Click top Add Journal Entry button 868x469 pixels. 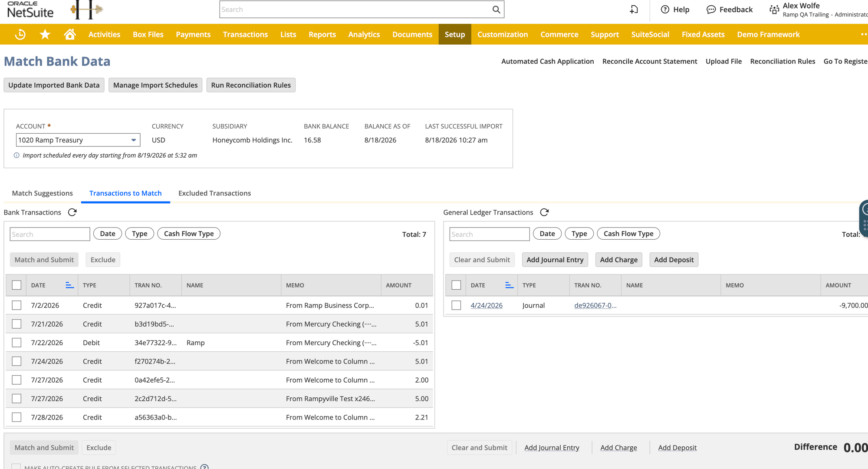tap(555, 260)
